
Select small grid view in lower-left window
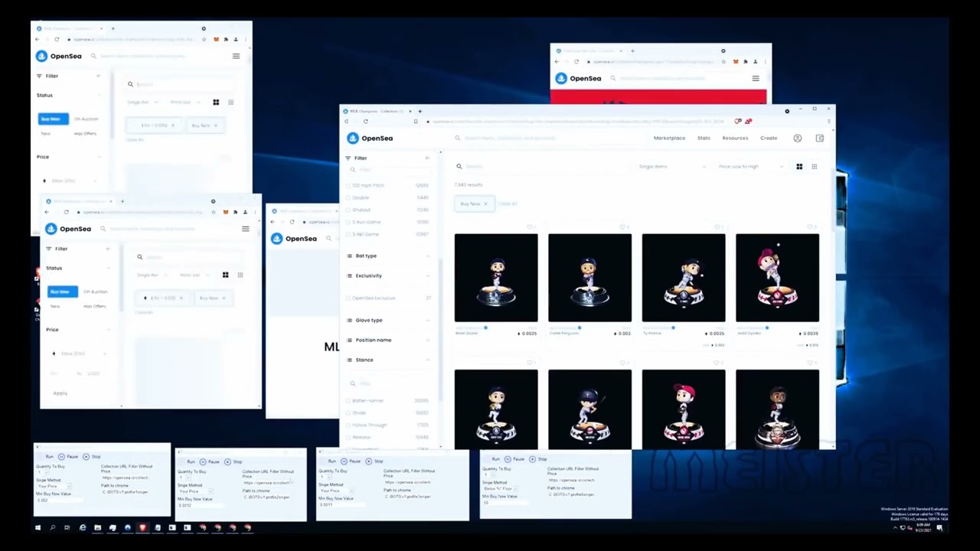(240, 275)
